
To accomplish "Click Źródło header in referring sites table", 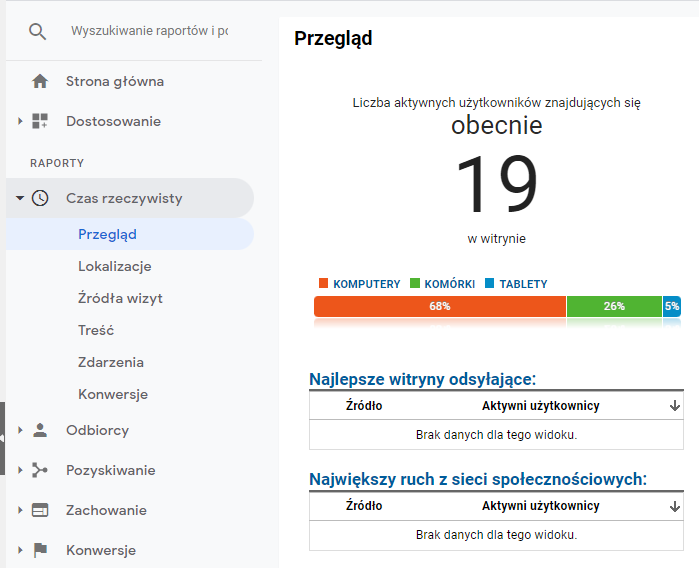I will coord(364,406).
